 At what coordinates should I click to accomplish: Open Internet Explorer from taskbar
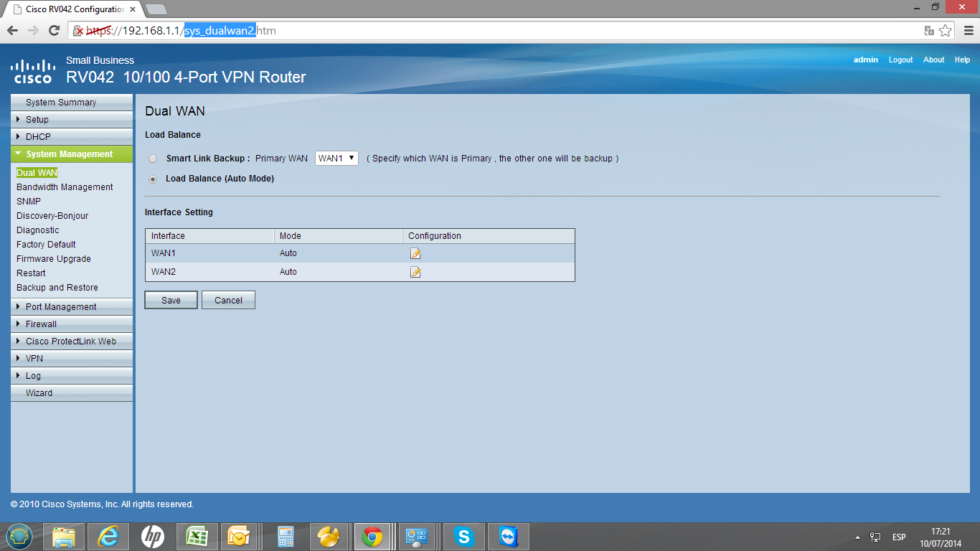108,536
